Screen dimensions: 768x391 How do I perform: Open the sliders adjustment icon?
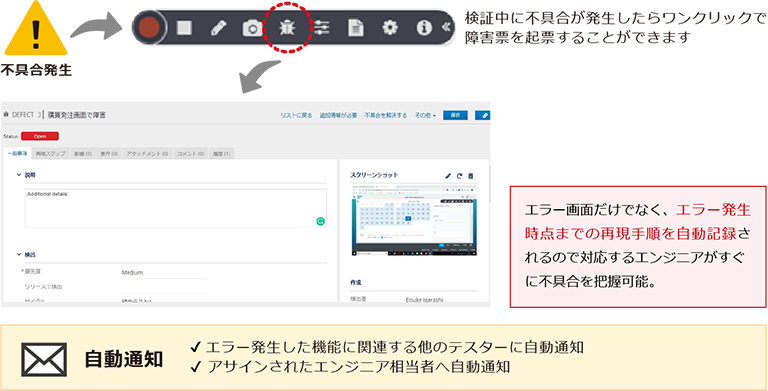(321, 28)
